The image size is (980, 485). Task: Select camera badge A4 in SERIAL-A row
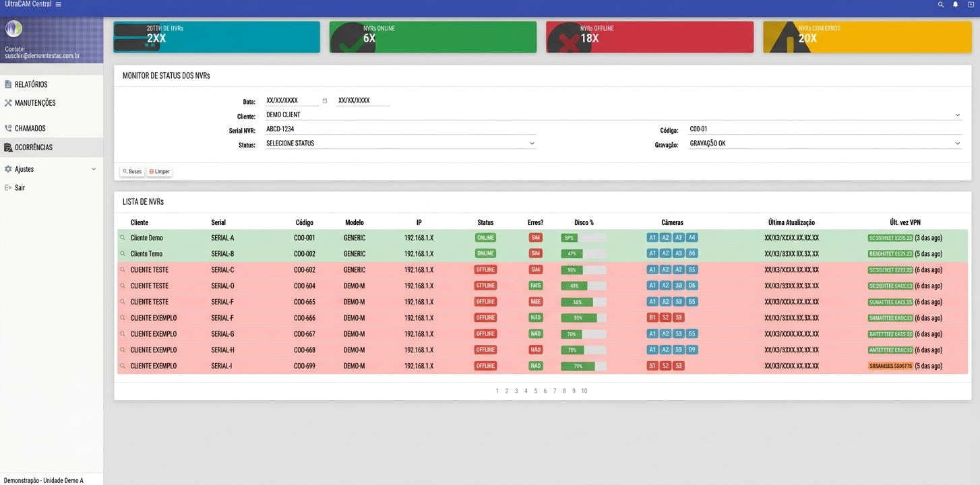coord(692,238)
